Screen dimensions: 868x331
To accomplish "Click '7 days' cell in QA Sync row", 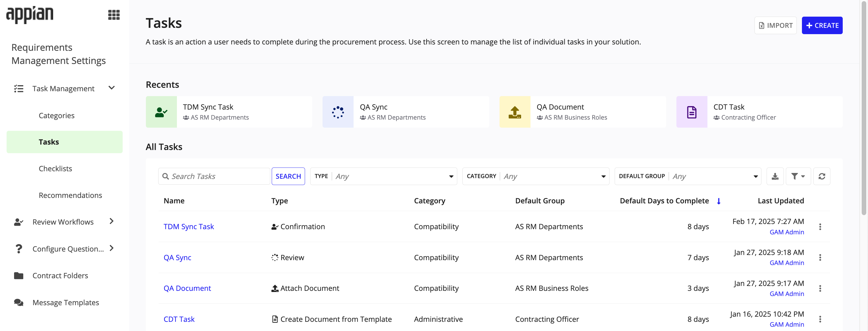I will click(x=698, y=258).
